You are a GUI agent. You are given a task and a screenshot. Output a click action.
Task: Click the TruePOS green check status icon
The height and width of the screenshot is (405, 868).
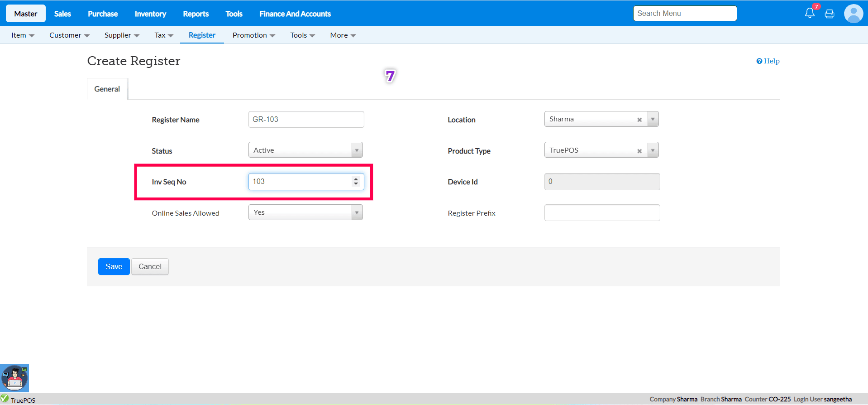(x=5, y=398)
